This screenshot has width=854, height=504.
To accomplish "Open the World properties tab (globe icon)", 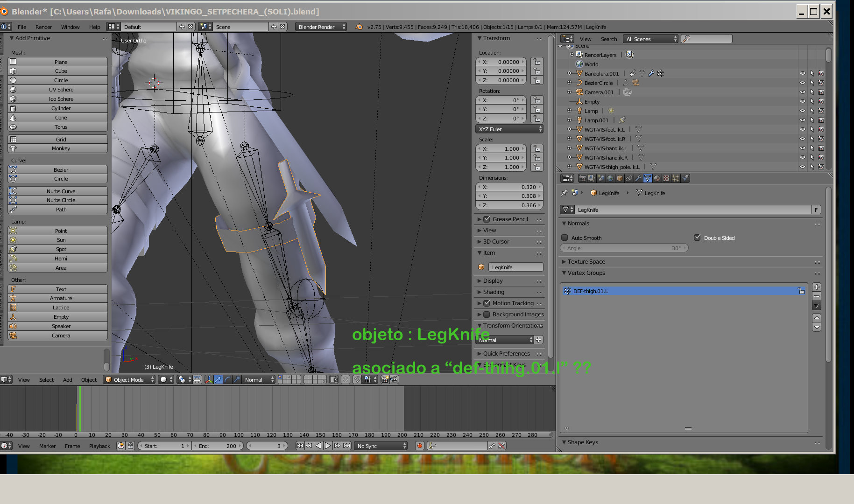I will (610, 178).
